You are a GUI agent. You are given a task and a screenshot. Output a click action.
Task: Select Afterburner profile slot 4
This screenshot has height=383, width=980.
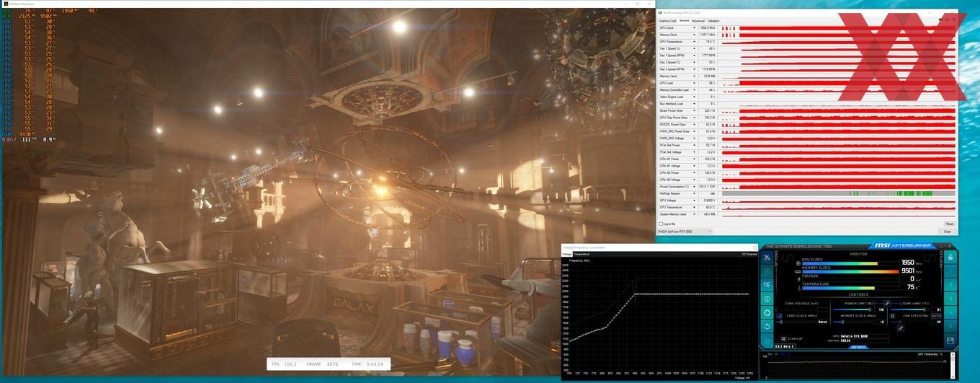point(950,312)
